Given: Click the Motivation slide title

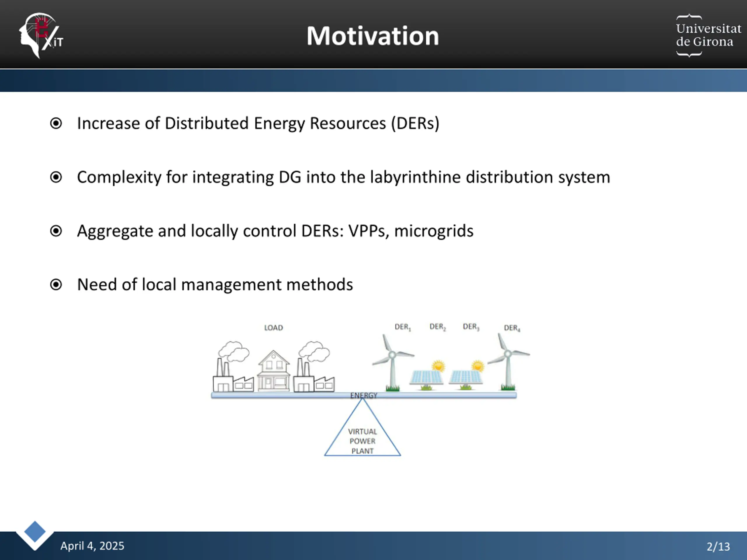Looking at the screenshot, I should pos(373,36).
